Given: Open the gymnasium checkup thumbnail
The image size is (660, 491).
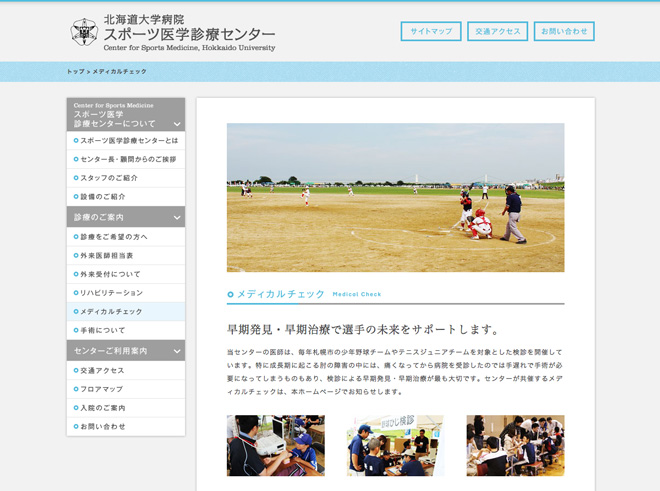Looking at the screenshot, I should point(515,446).
